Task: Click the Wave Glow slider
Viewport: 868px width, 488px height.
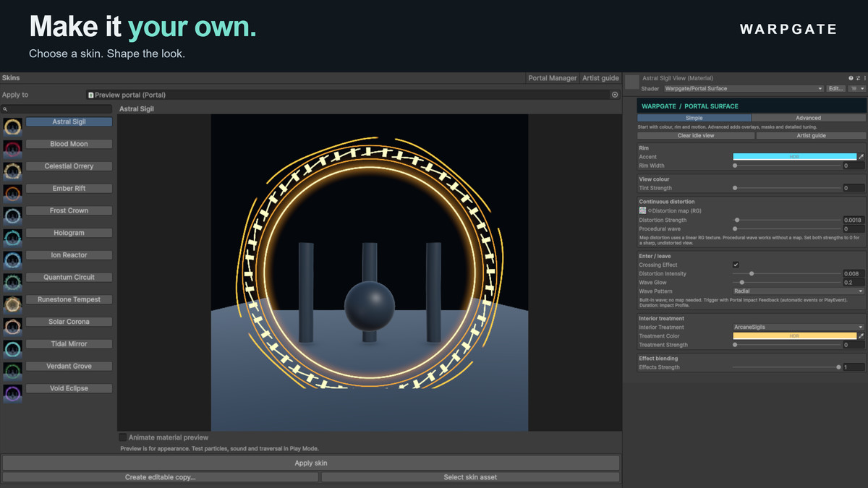Action: tap(787, 282)
